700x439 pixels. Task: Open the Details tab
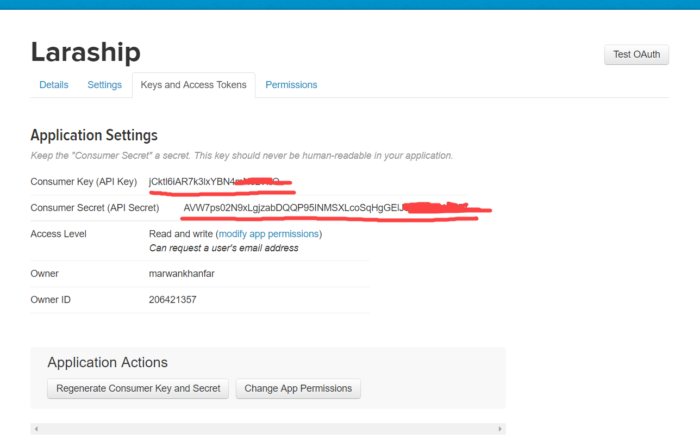[x=54, y=85]
